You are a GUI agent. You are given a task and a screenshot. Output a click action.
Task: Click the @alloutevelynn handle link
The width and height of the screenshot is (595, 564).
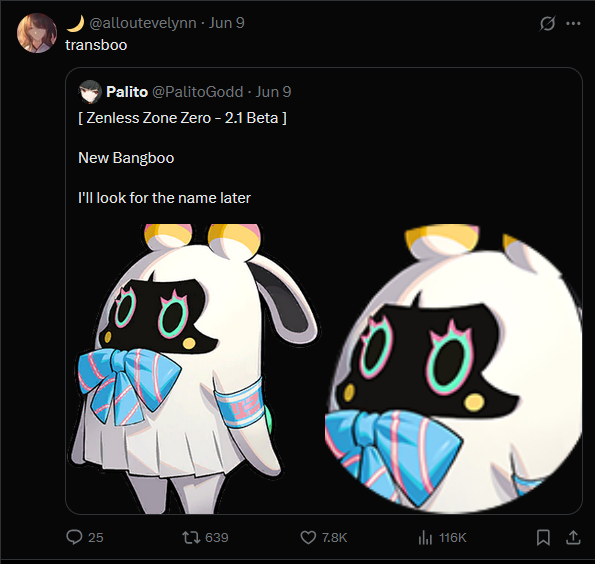pyautogui.click(x=143, y=23)
